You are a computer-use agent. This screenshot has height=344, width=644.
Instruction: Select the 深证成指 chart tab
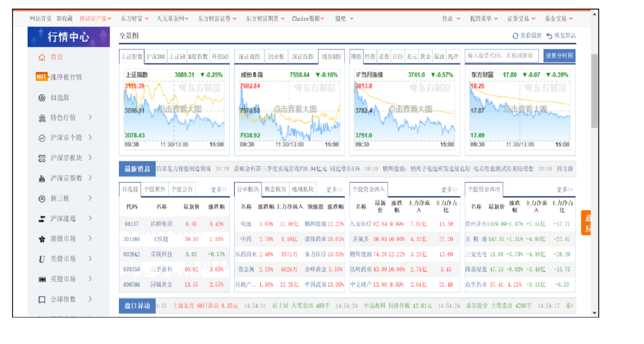pyautogui.click(x=249, y=57)
